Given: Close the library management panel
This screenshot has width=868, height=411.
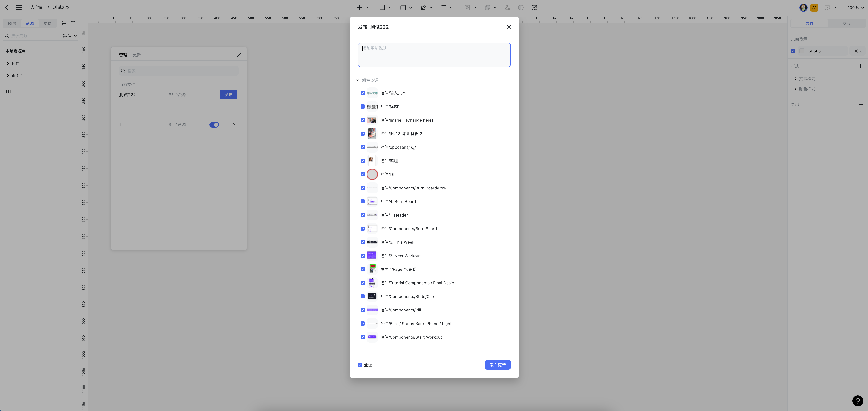Looking at the screenshot, I should (x=239, y=55).
